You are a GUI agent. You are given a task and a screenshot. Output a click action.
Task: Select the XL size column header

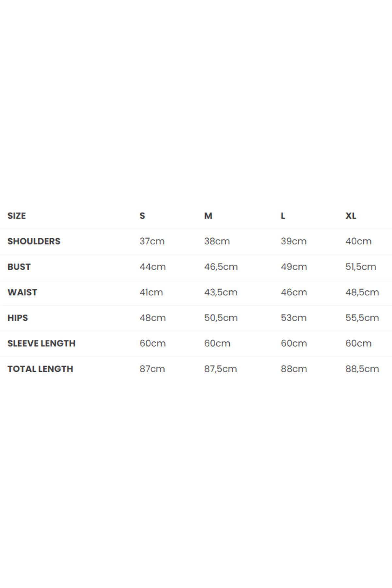[351, 216]
